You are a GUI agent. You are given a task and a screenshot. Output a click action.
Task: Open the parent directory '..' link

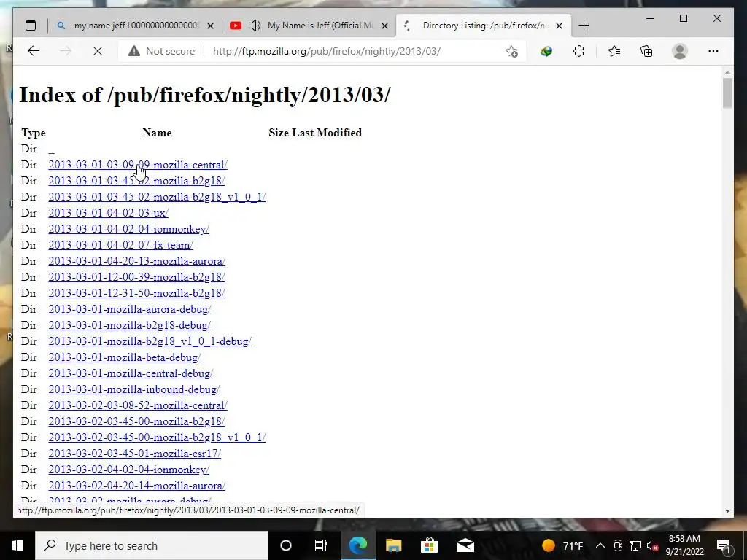click(52, 149)
